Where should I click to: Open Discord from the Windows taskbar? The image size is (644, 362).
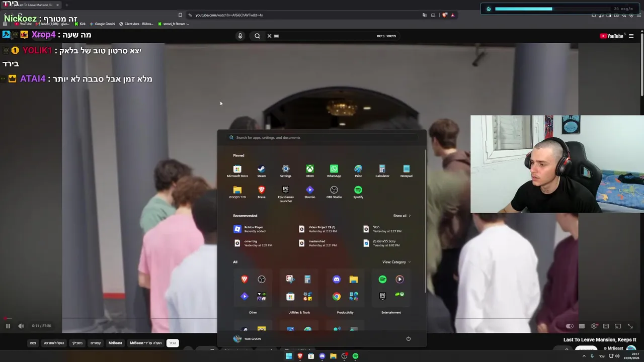322,356
